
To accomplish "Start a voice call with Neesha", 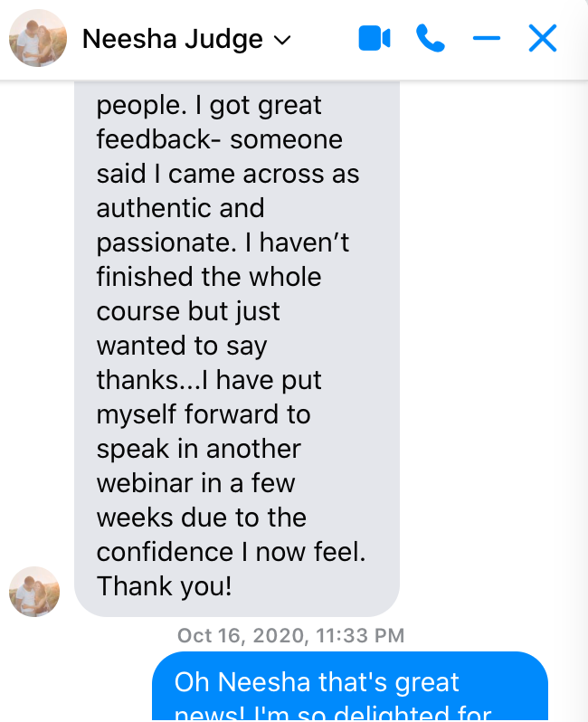I will click(x=430, y=39).
